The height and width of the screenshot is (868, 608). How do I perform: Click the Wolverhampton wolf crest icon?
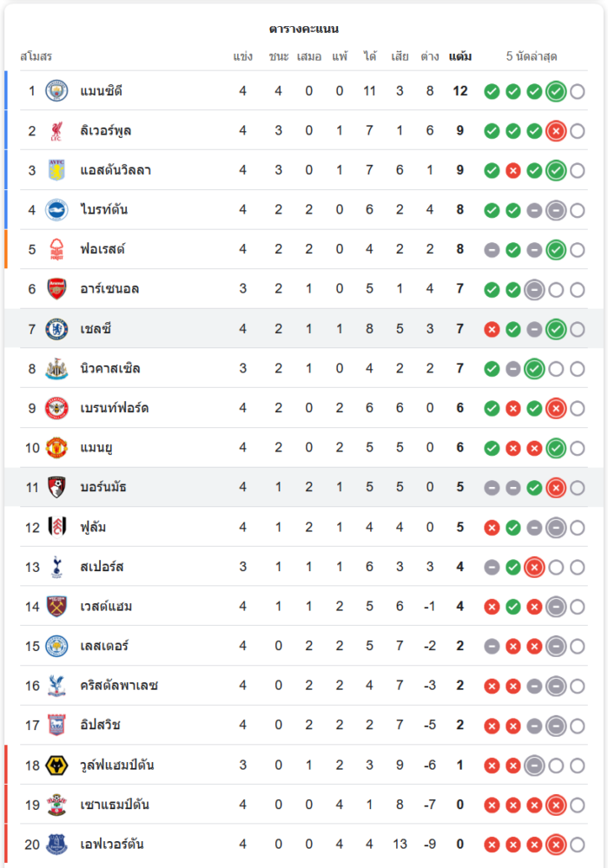(56, 766)
